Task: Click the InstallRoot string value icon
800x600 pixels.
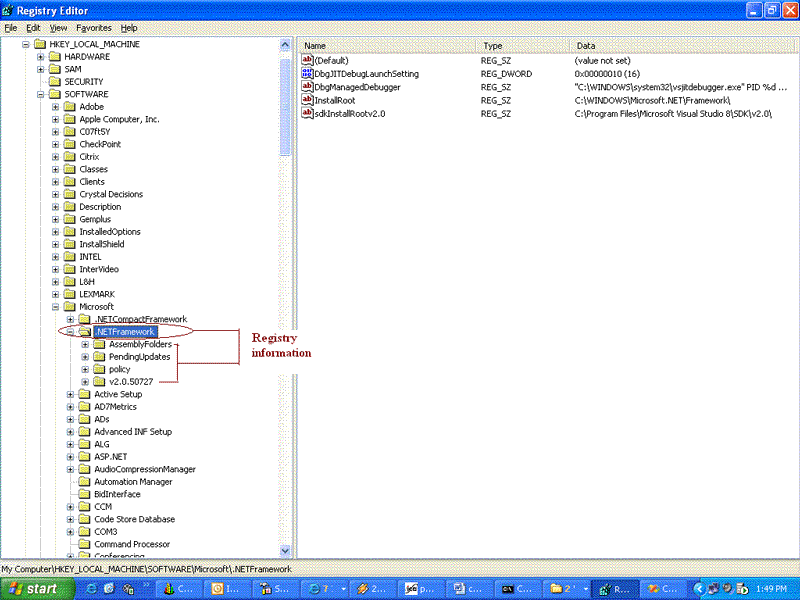Action: [307, 100]
